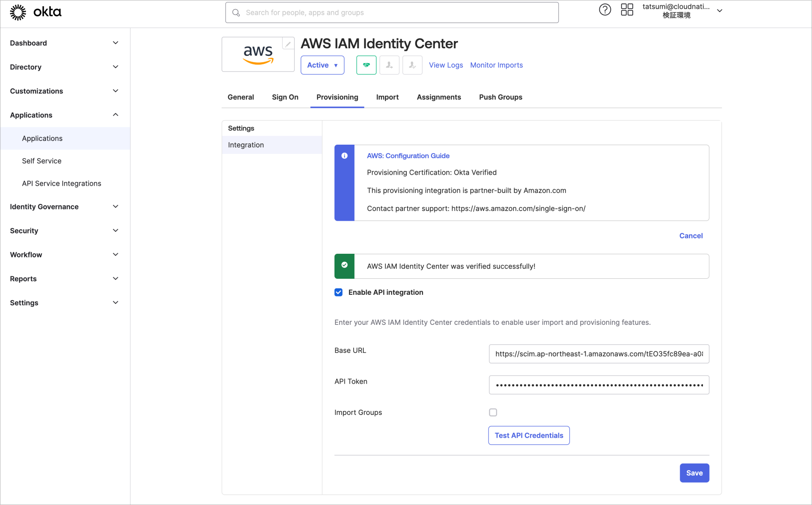
Task: Open the Sign On tab
Action: click(285, 97)
